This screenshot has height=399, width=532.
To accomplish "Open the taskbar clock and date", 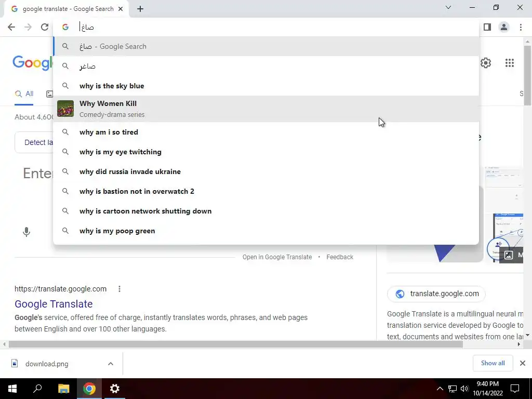I will pyautogui.click(x=487, y=389).
